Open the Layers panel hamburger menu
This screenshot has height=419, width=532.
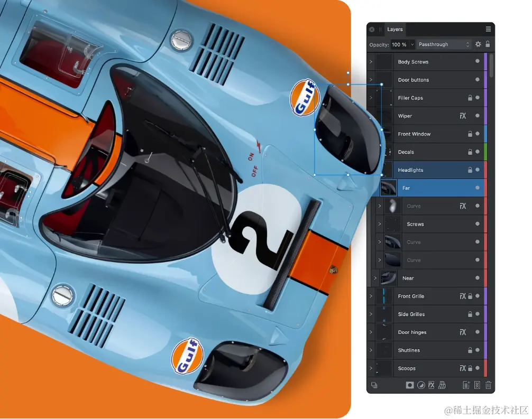click(x=488, y=29)
